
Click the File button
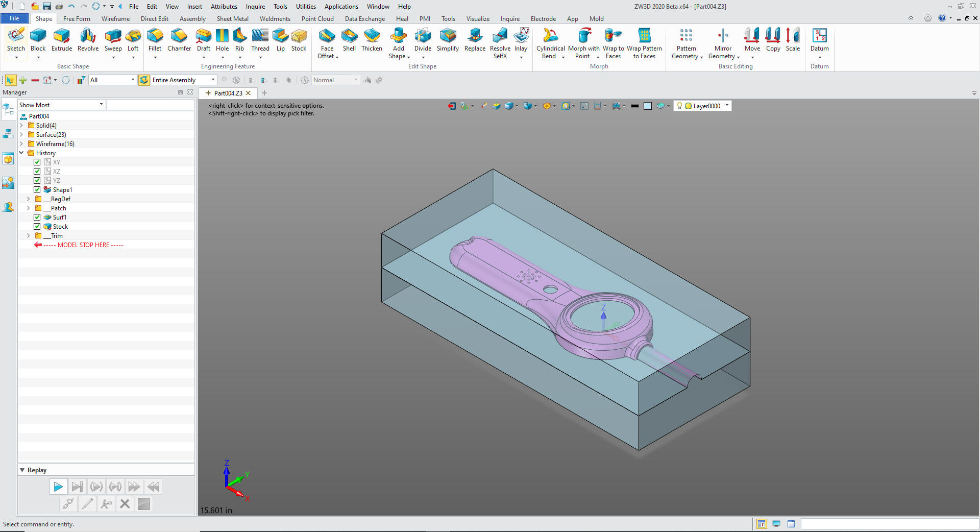15,18
